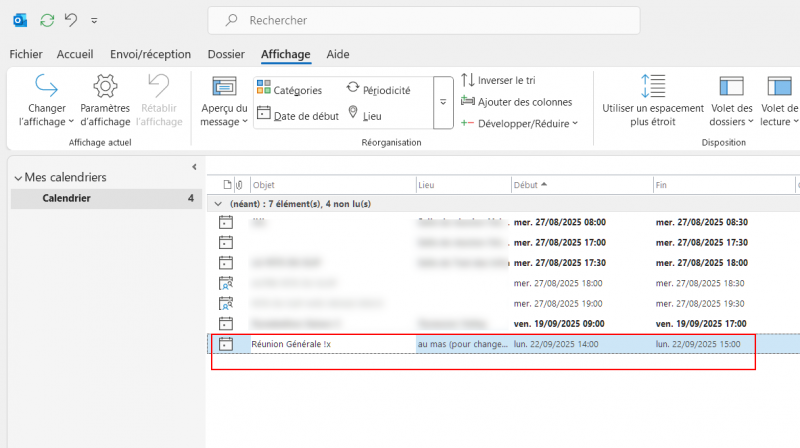Click the Aperçu du message icon
Screen dimensions: 800x448
[x=224, y=86]
